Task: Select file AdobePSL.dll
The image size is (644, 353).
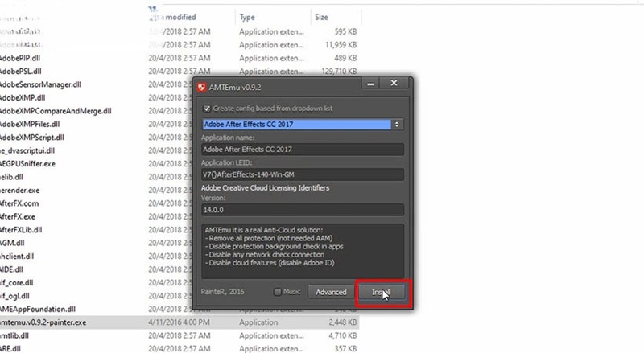Action: 21,72
